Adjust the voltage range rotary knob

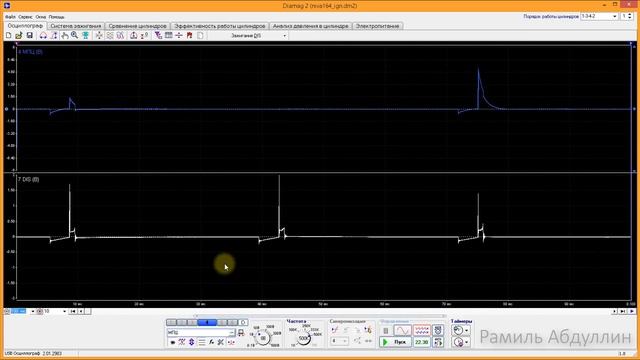[263, 338]
